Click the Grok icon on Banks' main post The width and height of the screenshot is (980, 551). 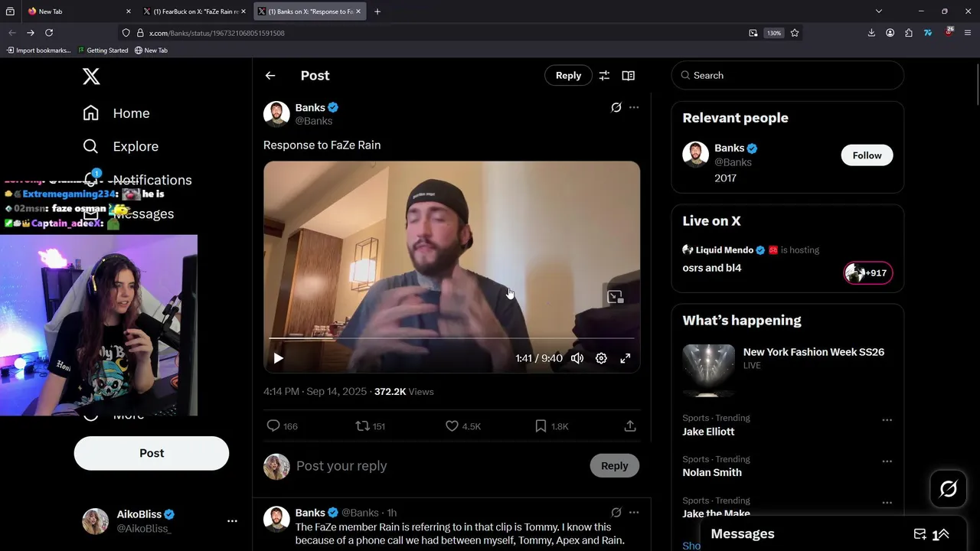[x=616, y=108]
